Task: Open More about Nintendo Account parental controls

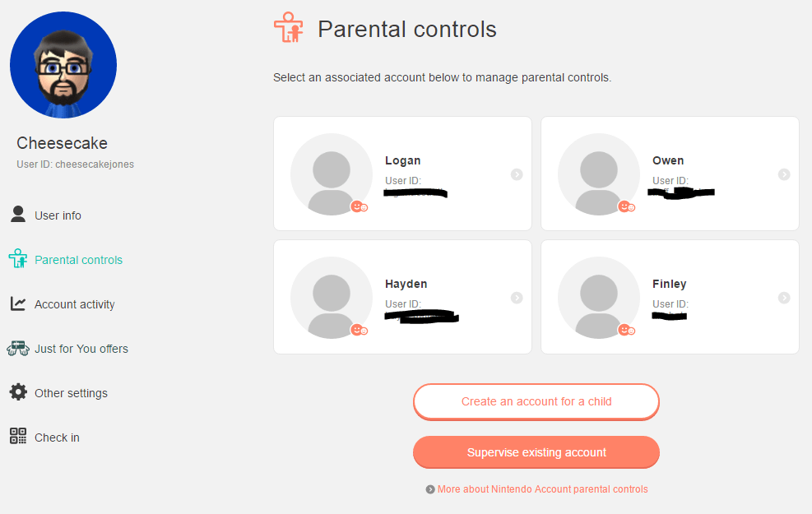Action: pyautogui.click(x=542, y=489)
